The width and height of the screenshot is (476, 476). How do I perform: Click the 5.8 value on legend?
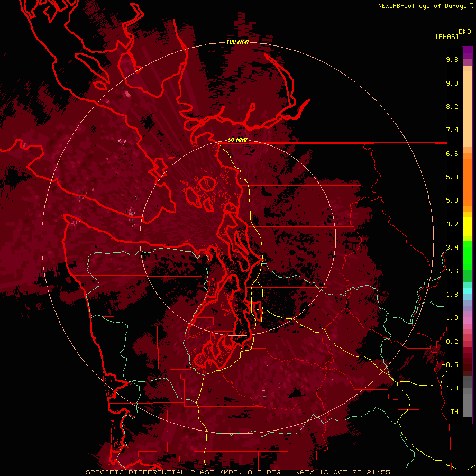(x=452, y=177)
